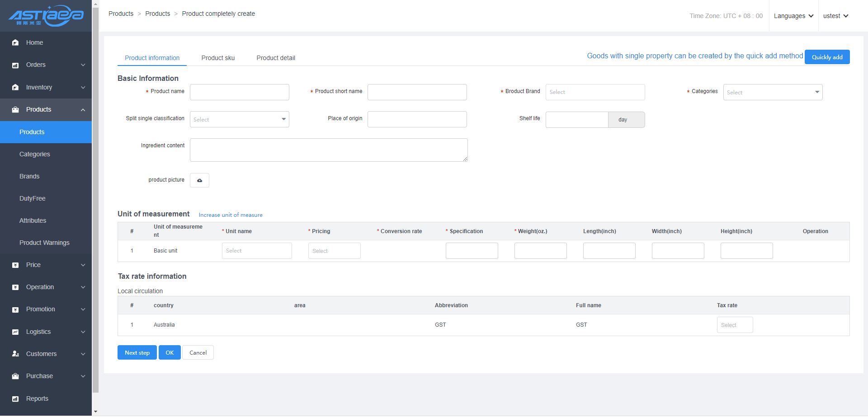Switch to the Product detail tab
This screenshot has width=868, height=417.
point(276,58)
